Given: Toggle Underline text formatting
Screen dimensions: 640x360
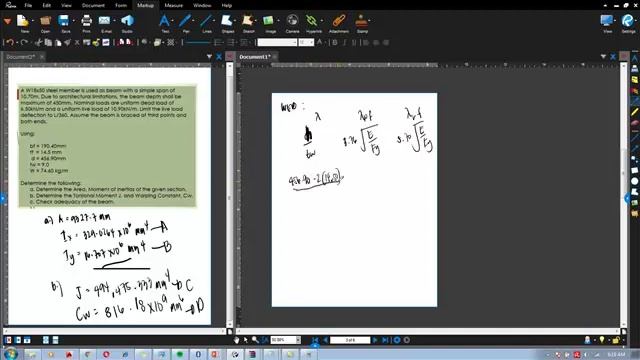Looking at the screenshot, I should click(x=354, y=42).
